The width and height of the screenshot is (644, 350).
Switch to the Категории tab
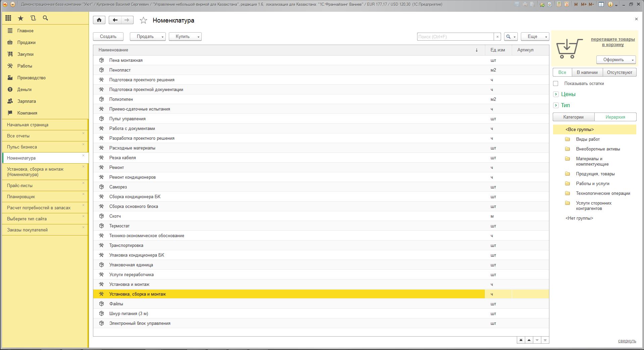point(573,117)
